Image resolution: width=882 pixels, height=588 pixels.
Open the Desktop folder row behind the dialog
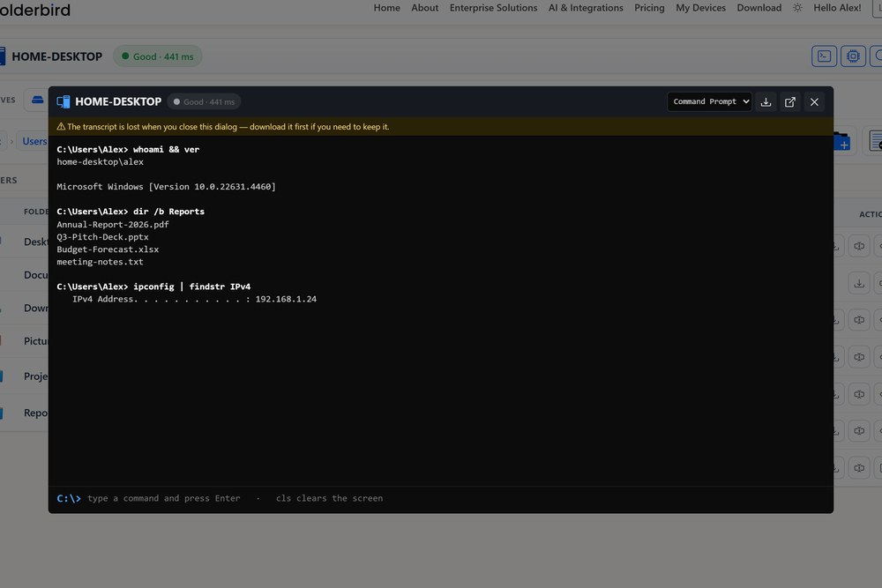tap(35, 242)
